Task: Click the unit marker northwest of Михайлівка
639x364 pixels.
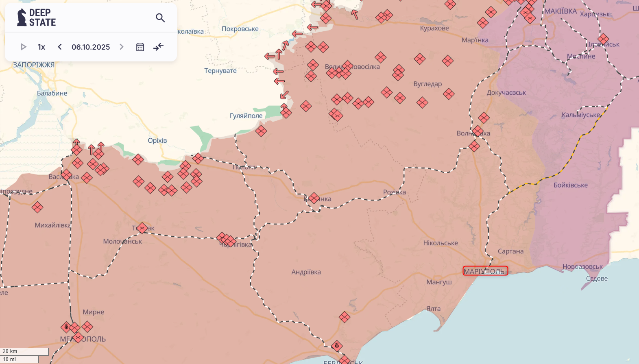Action: click(x=37, y=207)
